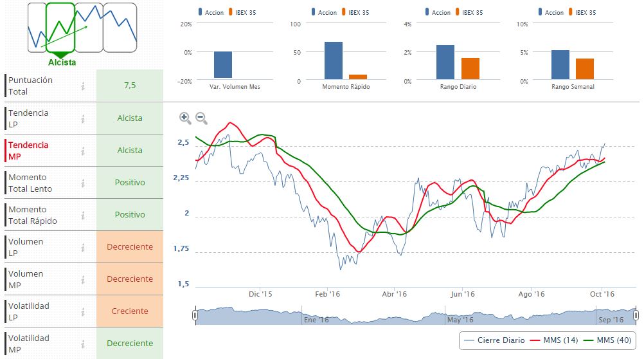
Task: Click info icon next to Volatilidad MP
Action: (x=83, y=344)
